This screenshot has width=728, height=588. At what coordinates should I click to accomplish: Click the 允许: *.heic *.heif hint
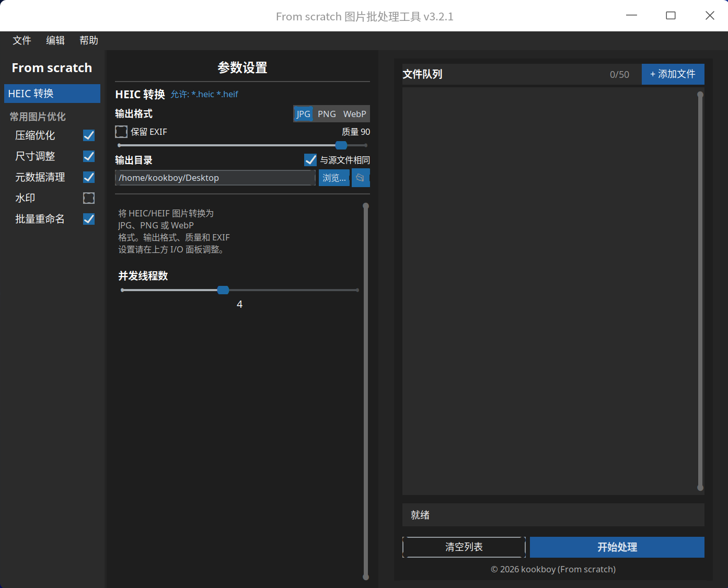click(x=204, y=94)
